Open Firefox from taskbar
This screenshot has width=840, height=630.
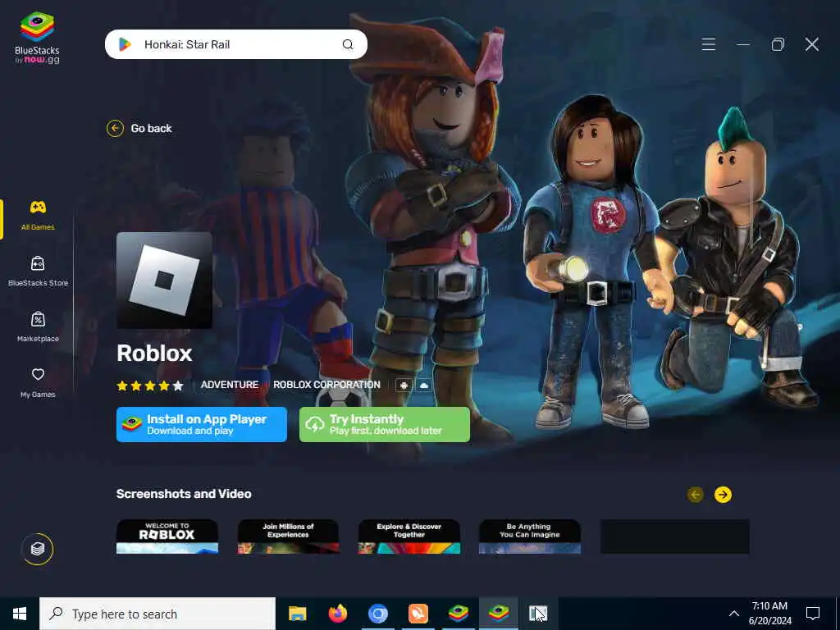[337, 614]
